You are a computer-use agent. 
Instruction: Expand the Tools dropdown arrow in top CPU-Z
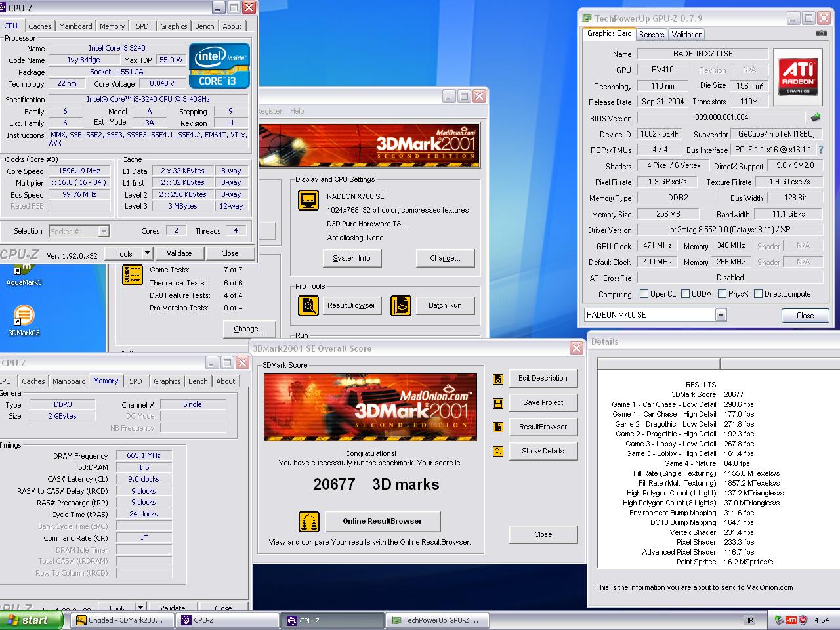(147, 253)
